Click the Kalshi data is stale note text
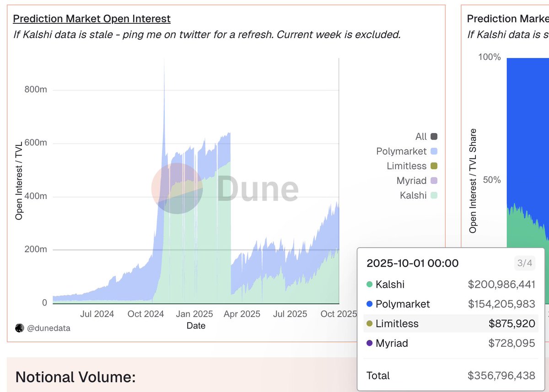 pos(207,34)
